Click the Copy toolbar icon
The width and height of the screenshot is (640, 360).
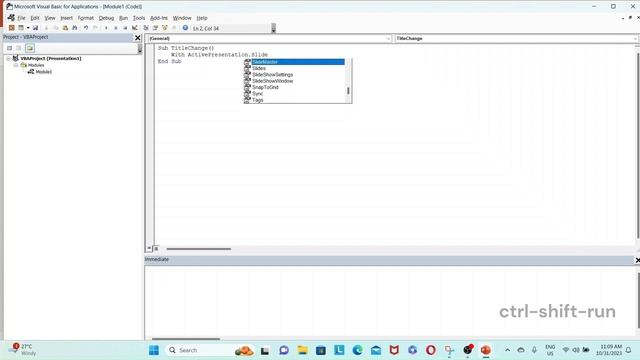pyautogui.click(x=56, y=28)
